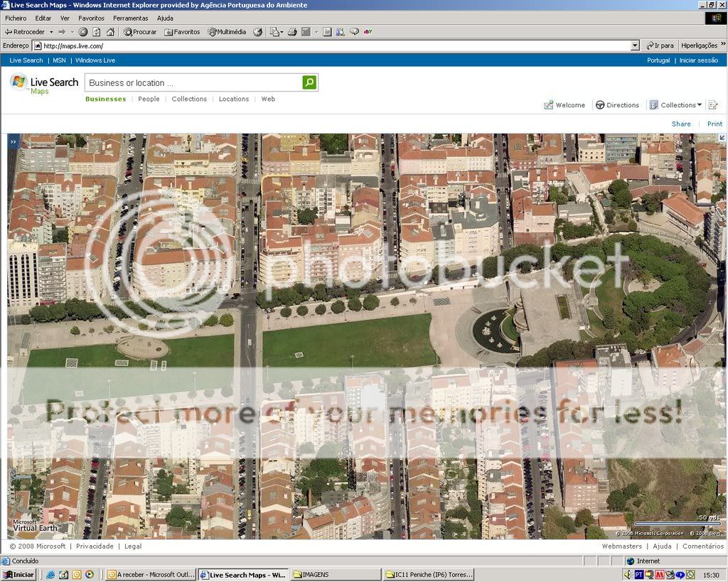
Task: Click the Legal footer link
Action: (133, 546)
